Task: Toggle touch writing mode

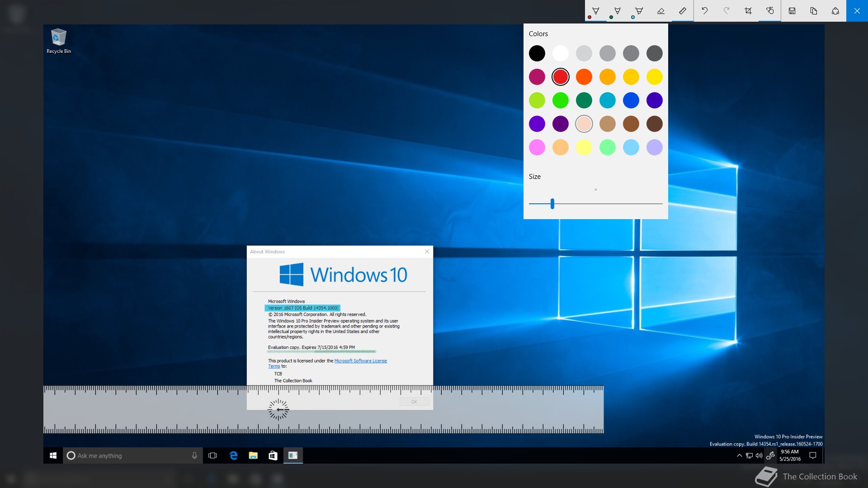Action: [x=770, y=11]
